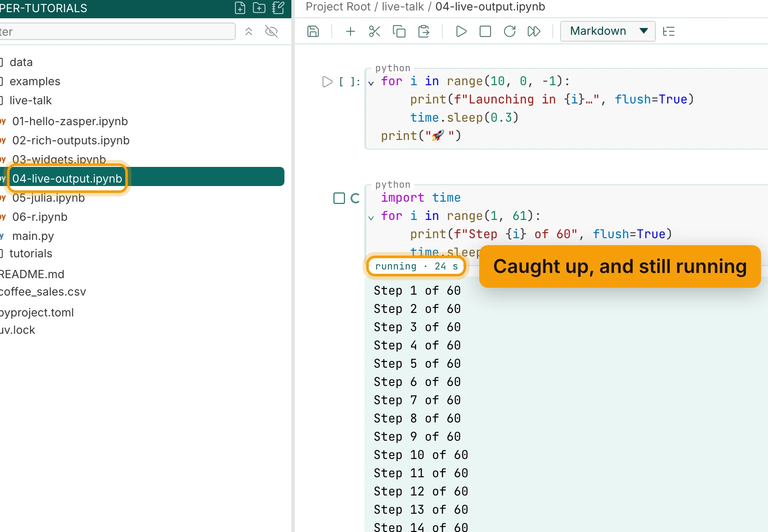Click the rocket emoji print statement line
Image resolution: width=768 pixels, height=532 pixels.
click(x=421, y=136)
